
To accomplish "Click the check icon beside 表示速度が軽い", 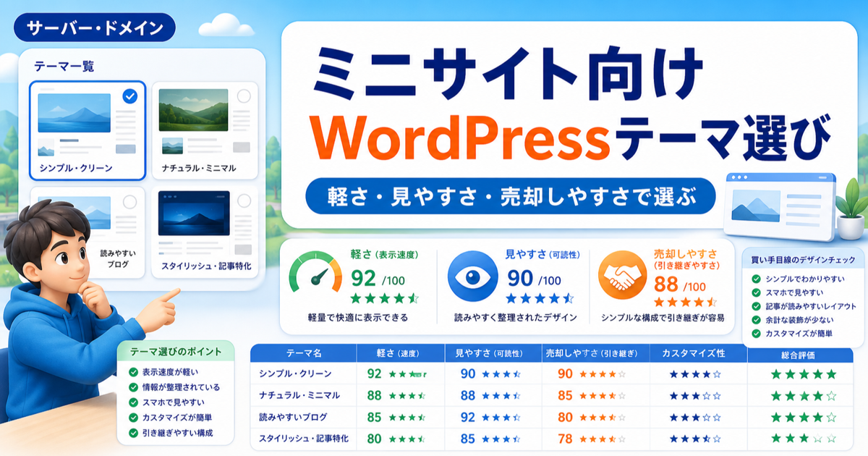I will tap(132, 372).
